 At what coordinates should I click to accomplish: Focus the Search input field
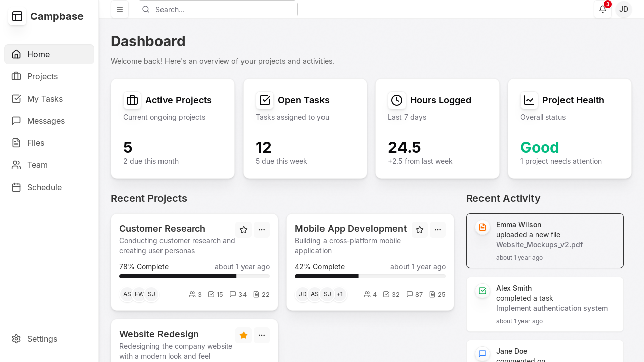221,9
